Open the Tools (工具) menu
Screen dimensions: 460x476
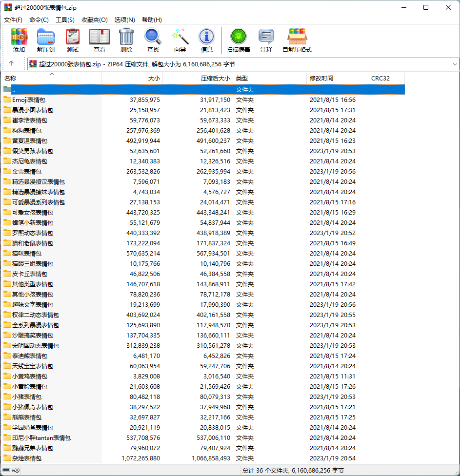65,20
